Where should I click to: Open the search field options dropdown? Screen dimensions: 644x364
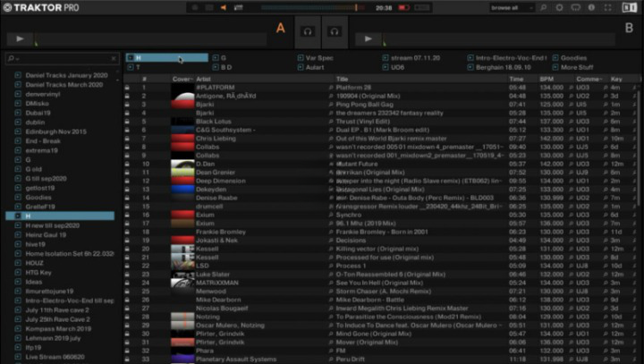click(x=13, y=58)
